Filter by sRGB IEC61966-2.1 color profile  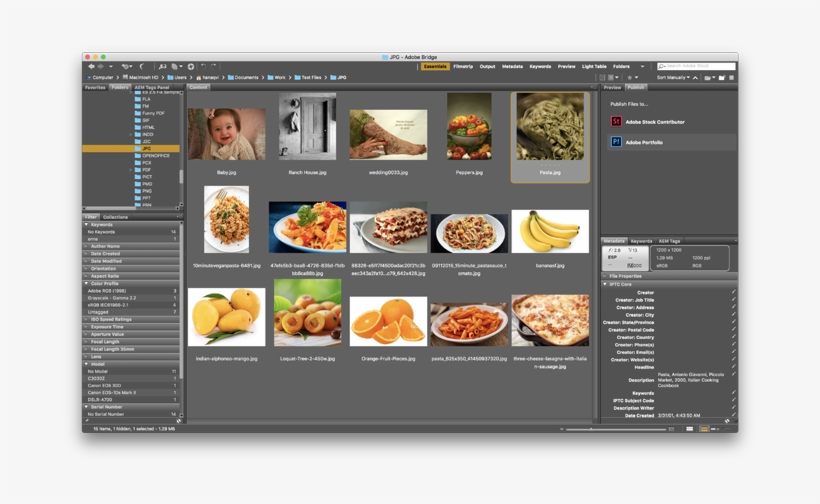point(131,305)
